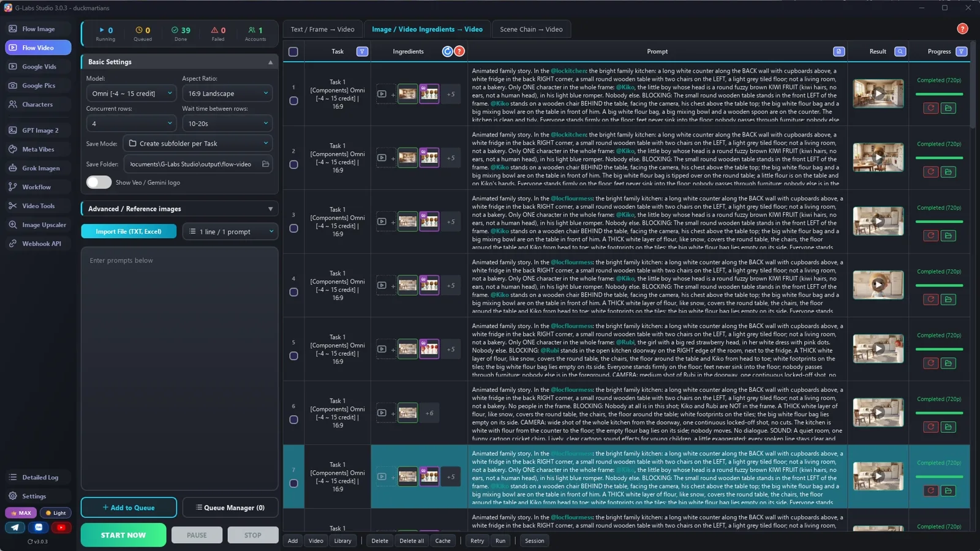Image resolution: width=980 pixels, height=551 pixels.
Task: Switch to Scene Chain → Video tab
Action: pyautogui.click(x=531, y=29)
